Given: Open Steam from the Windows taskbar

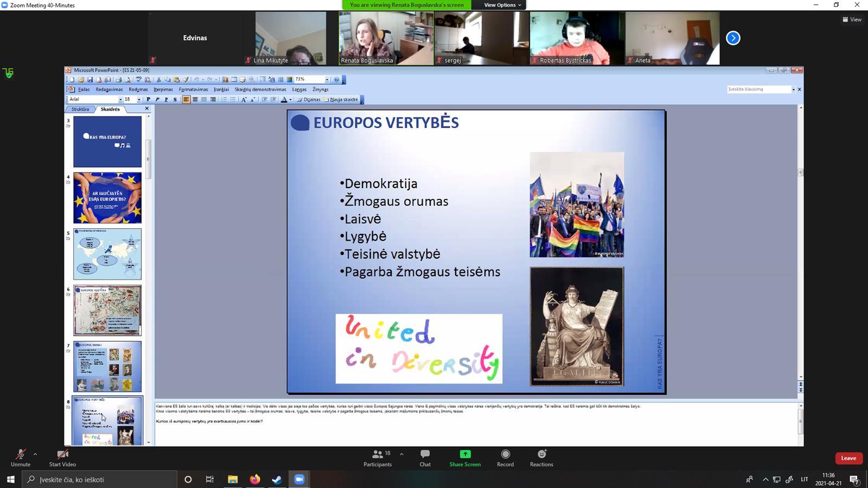Looking at the screenshot, I should click(x=277, y=479).
